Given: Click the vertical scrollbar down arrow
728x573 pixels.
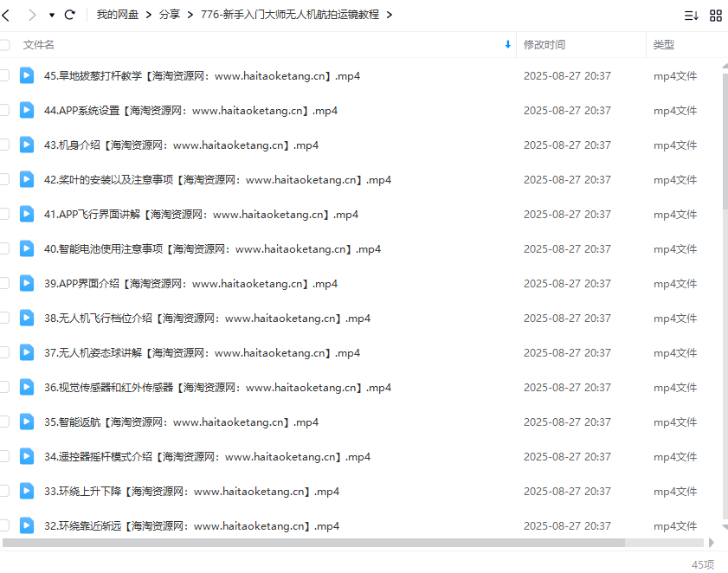Looking at the screenshot, I should coord(725,527).
